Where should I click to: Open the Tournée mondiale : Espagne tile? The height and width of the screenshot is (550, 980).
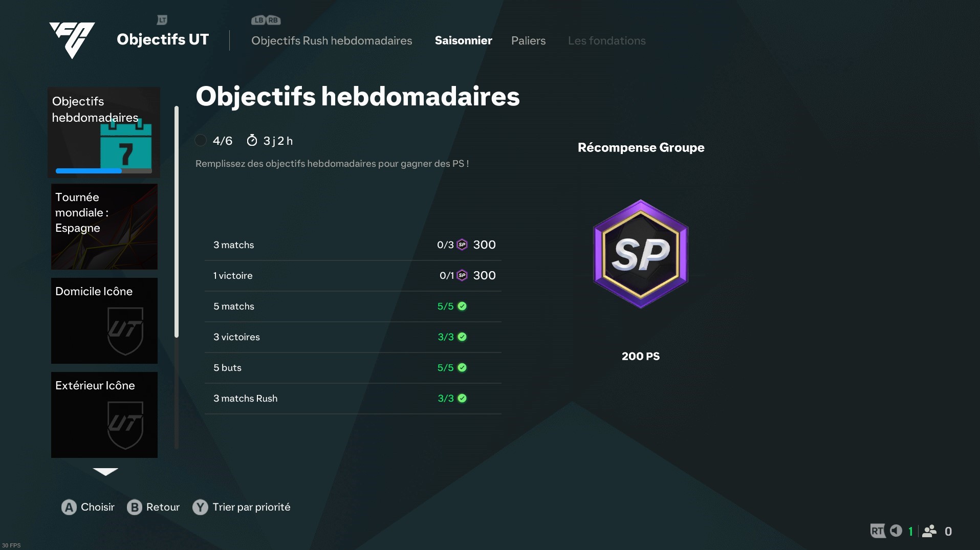104,227
